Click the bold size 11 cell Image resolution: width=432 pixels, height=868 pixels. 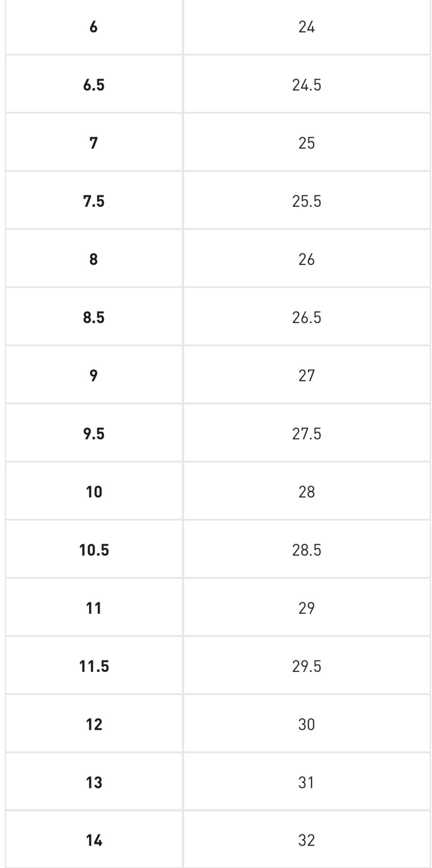click(94, 608)
